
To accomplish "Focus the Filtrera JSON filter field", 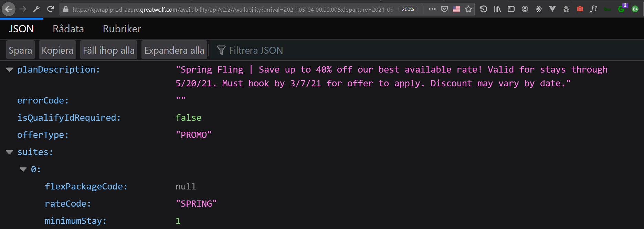I will pos(256,50).
